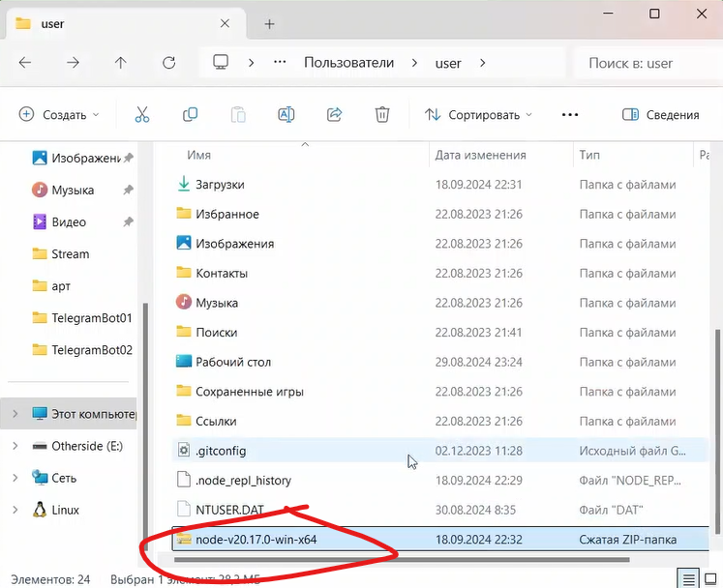The height and width of the screenshot is (588, 723).
Task: Open a new tab with plus button
Action: (269, 23)
